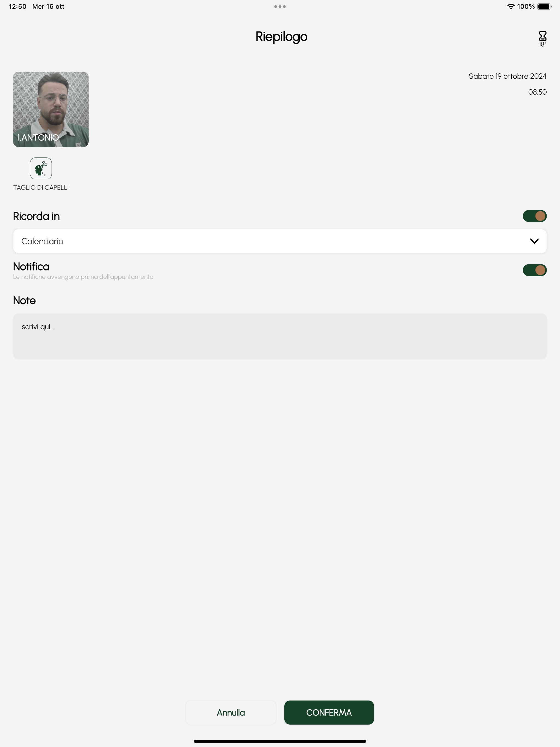Image resolution: width=560 pixels, height=747 pixels.
Task: Tap the 08:50 appointment time
Action: (537, 92)
